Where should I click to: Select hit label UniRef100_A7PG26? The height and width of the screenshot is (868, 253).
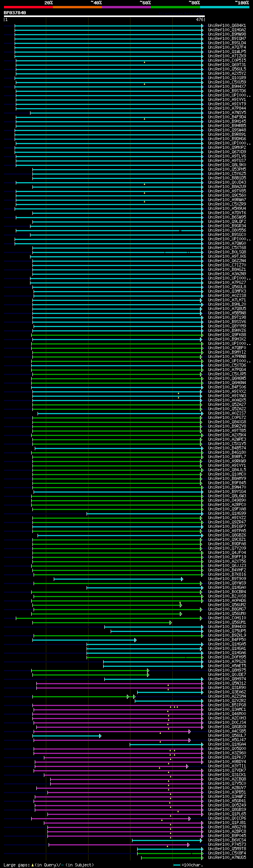227,661
